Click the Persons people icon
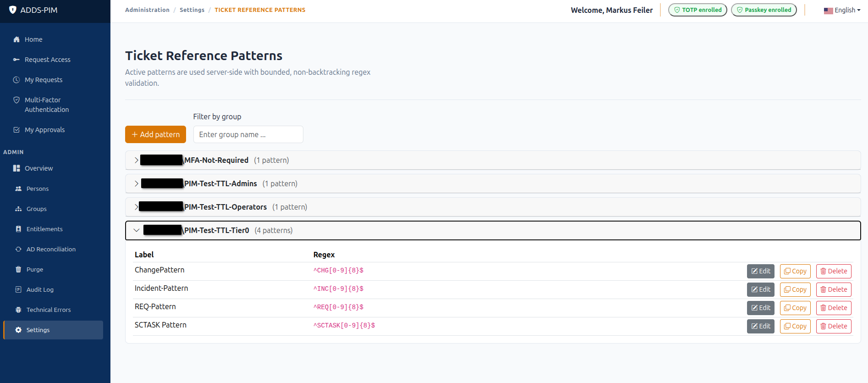 [x=18, y=189]
